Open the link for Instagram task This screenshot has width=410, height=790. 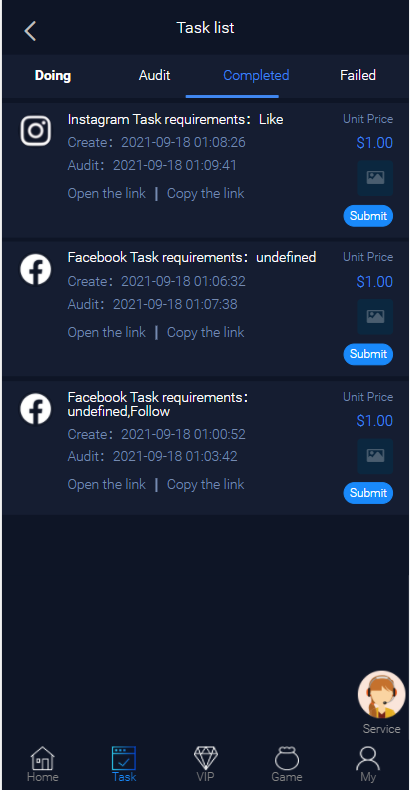[107, 193]
